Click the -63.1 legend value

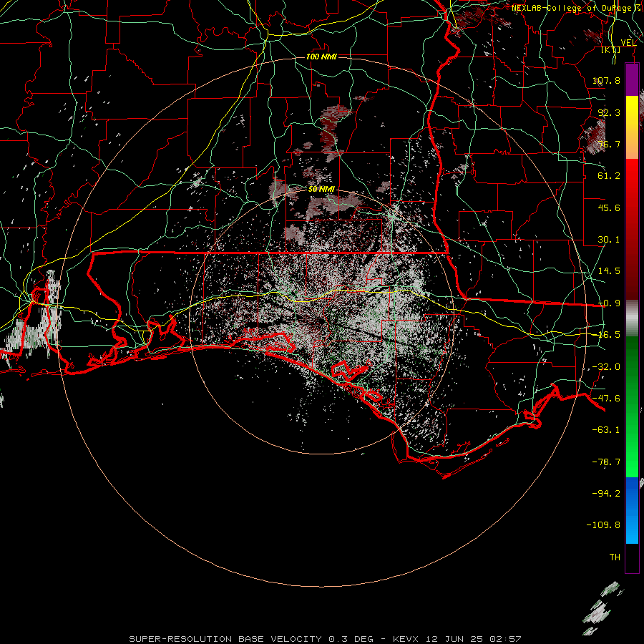click(x=606, y=430)
